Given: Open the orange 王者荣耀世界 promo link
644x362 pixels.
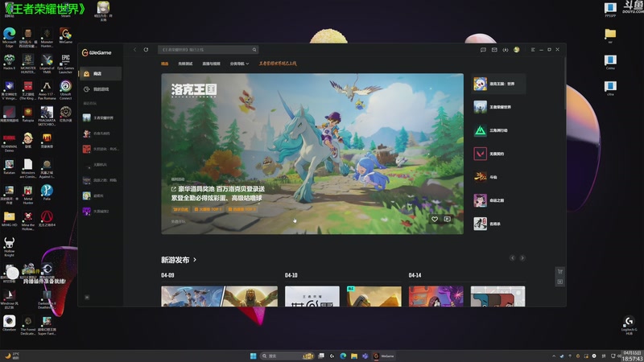Looking at the screenshot, I should [x=278, y=64].
